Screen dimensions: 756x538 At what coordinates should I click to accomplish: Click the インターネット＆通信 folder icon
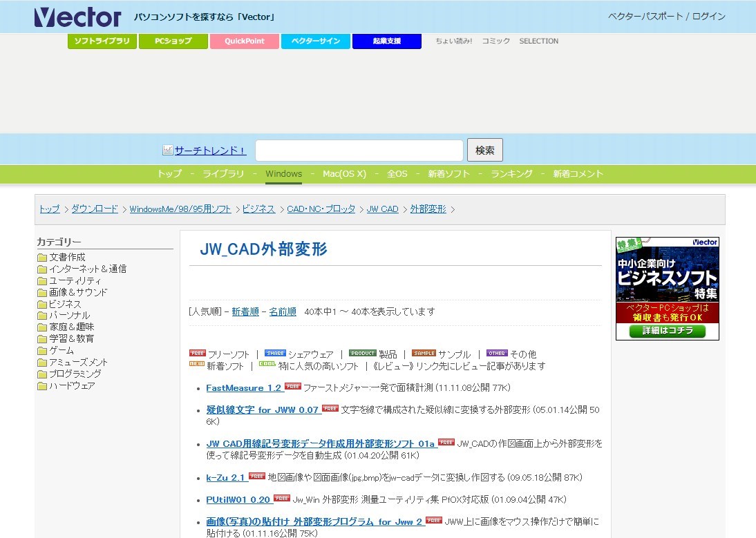(42, 269)
